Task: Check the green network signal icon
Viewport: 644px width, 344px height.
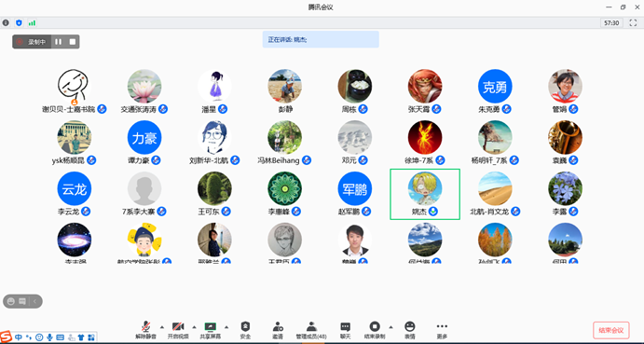Action: pyautogui.click(x=32, y=23)
